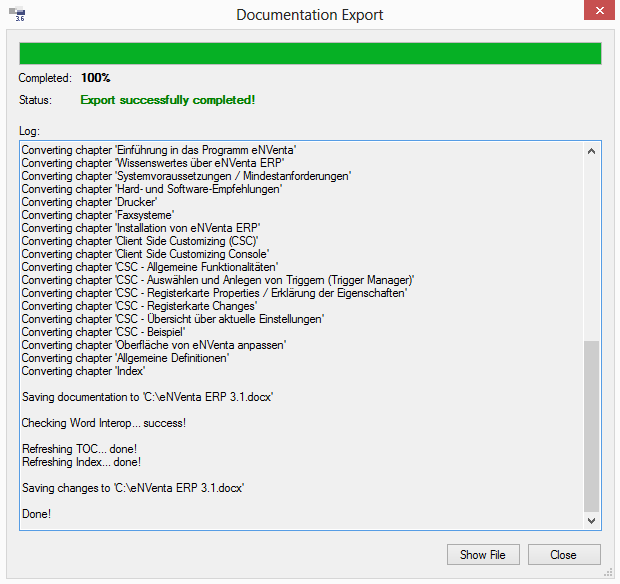
Task: Click the log scrollbar thumb
Action: [x=592, y=426]
